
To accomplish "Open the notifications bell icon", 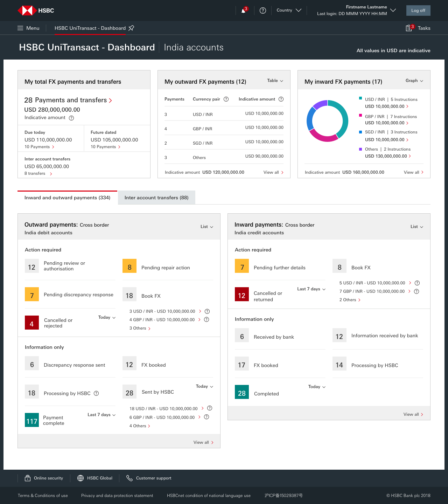I will tap(244, 11).
